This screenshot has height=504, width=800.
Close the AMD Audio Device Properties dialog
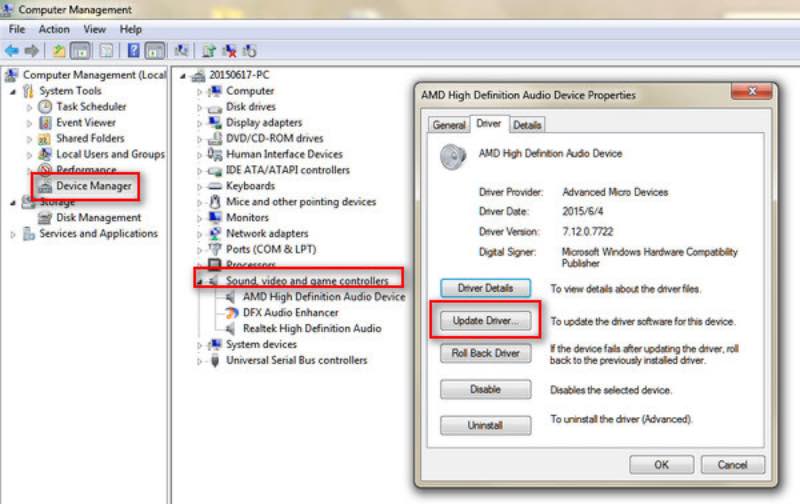point(752,91)
